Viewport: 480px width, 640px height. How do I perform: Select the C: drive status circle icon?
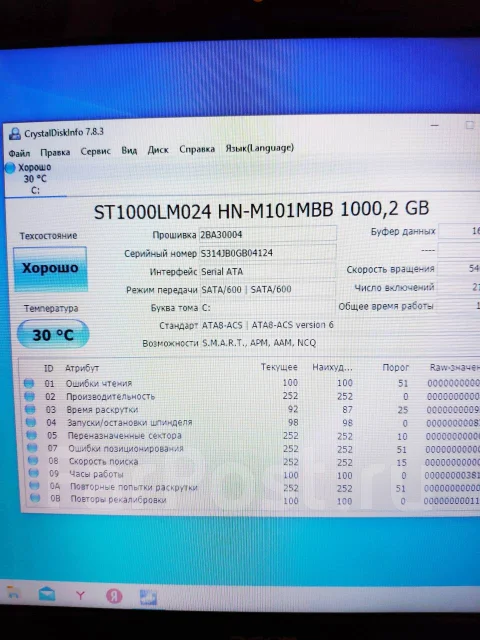click(x=10, y=168)
